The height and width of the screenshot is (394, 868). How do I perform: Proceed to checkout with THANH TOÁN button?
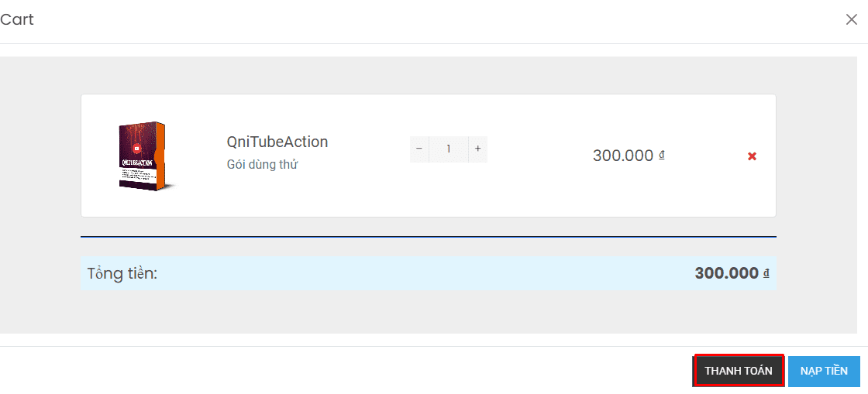coord(739,371)
